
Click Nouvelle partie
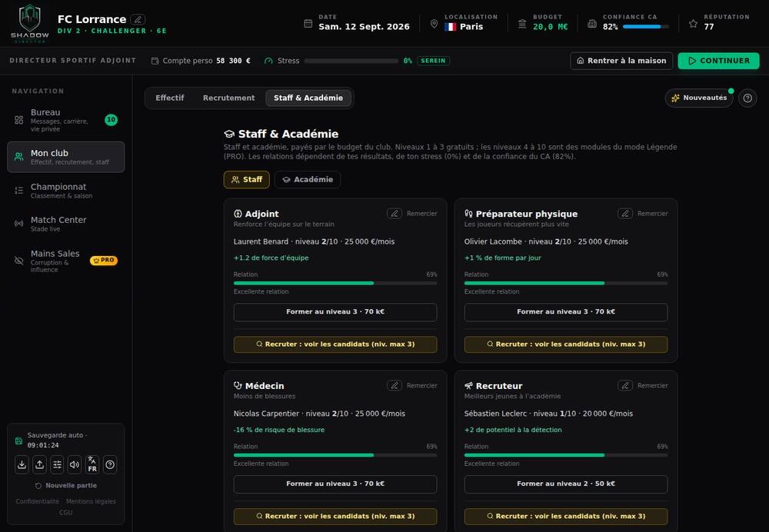[x=66, y=485]
